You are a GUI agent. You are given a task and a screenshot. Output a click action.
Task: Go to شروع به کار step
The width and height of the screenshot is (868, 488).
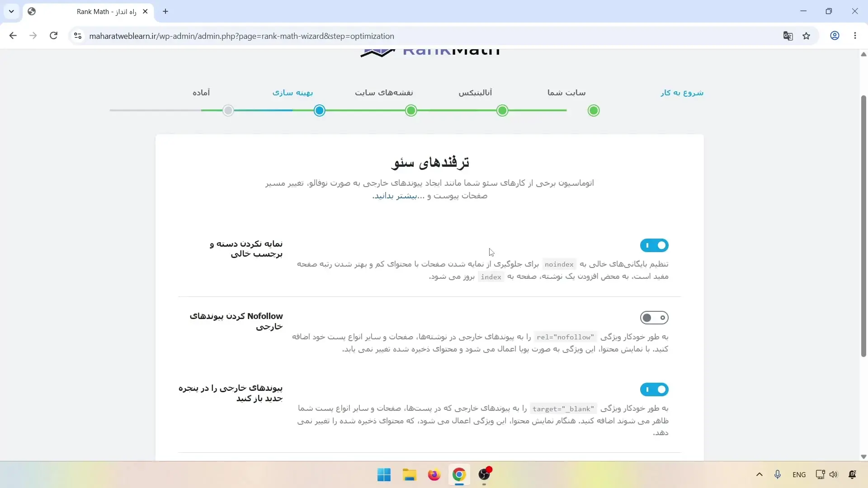coord(682,93)
